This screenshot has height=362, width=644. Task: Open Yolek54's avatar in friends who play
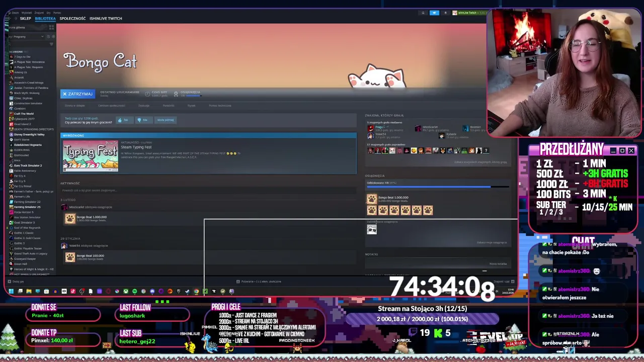[x=371, y=135]
